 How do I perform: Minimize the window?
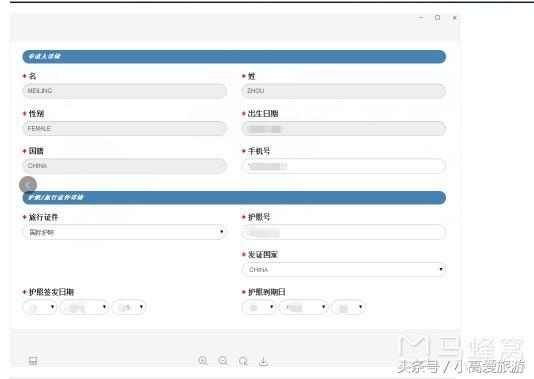[421, 17]
